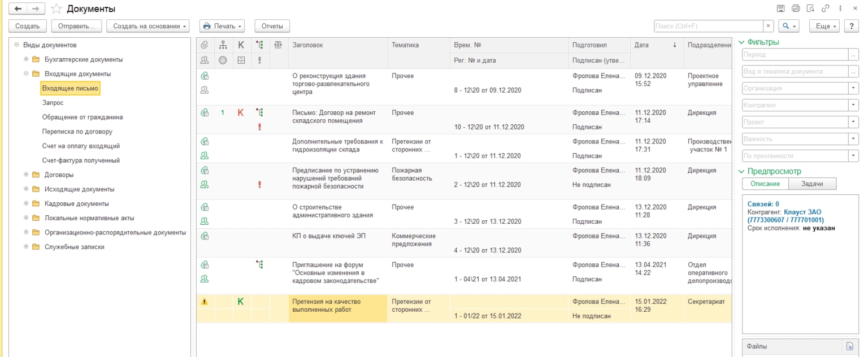Collapse the Фильтры section
The height and width of the screenshot is (357, 868).
(x=742, y=42)
